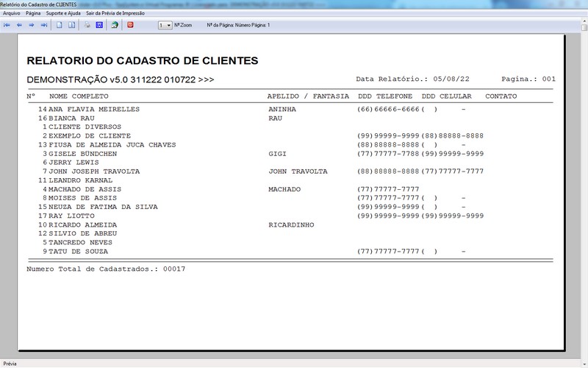This screenshot has width=588, height=368.
Task: Switch to two-page view
Action: click(71, 25)
